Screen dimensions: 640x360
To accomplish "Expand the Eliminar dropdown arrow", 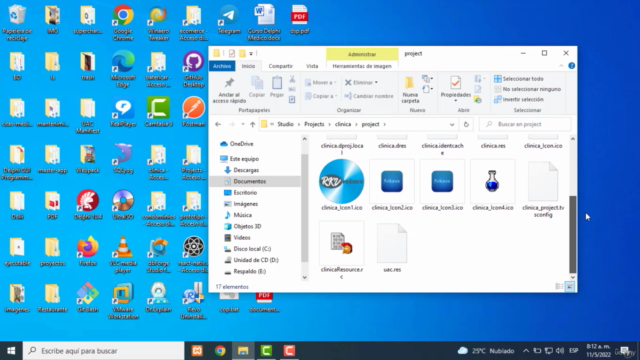I will click(x=376, y=82).
